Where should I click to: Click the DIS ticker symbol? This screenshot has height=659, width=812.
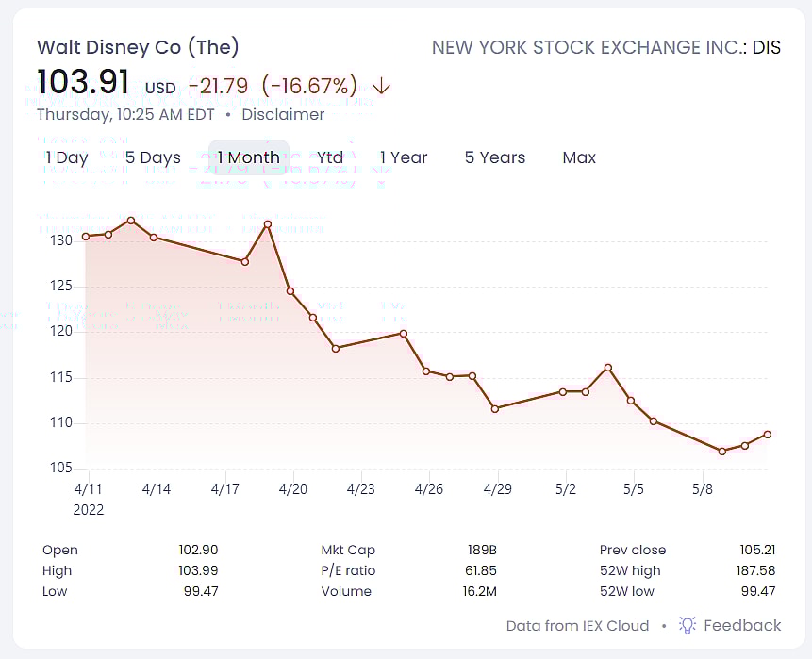click(766, 47)
